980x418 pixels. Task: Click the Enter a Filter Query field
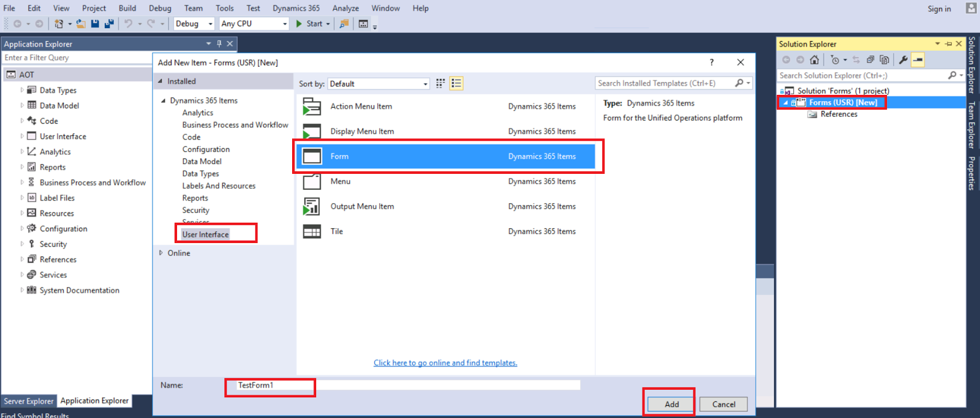[77, 58]
